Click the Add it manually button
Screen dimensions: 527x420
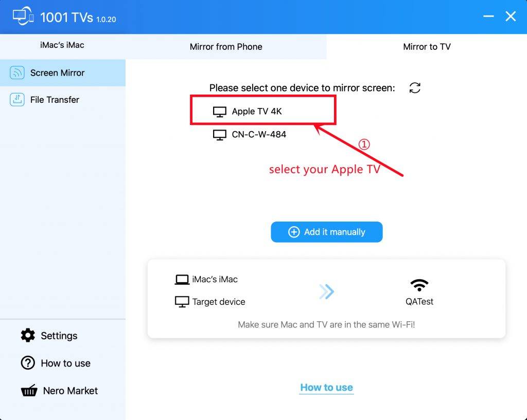pos(326,232)
